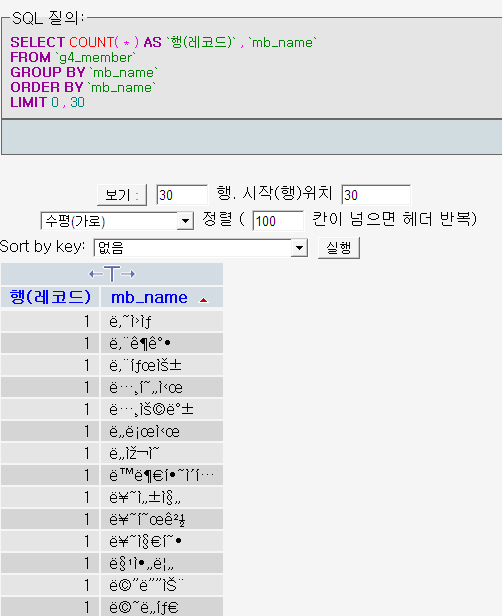Click the ←T→ full texts toggle
The height and width of the screenshot is (616, 502).
click(x=112, y=274)
